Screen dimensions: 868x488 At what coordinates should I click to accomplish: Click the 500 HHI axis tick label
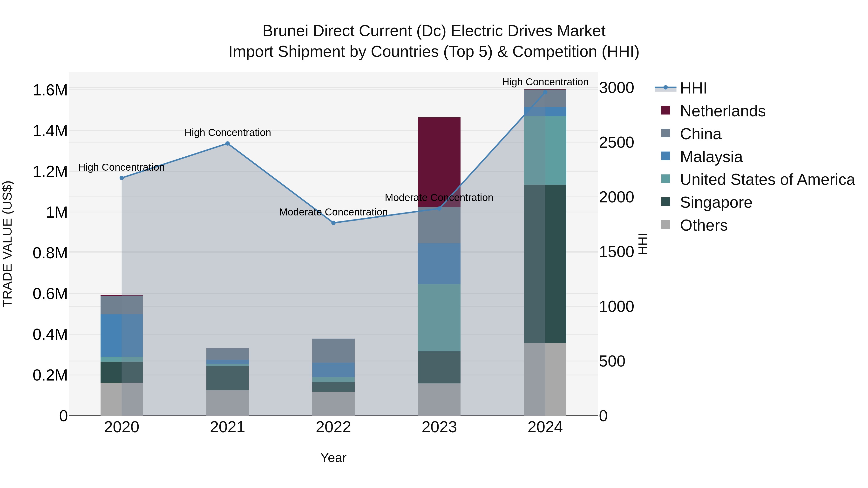612,361
